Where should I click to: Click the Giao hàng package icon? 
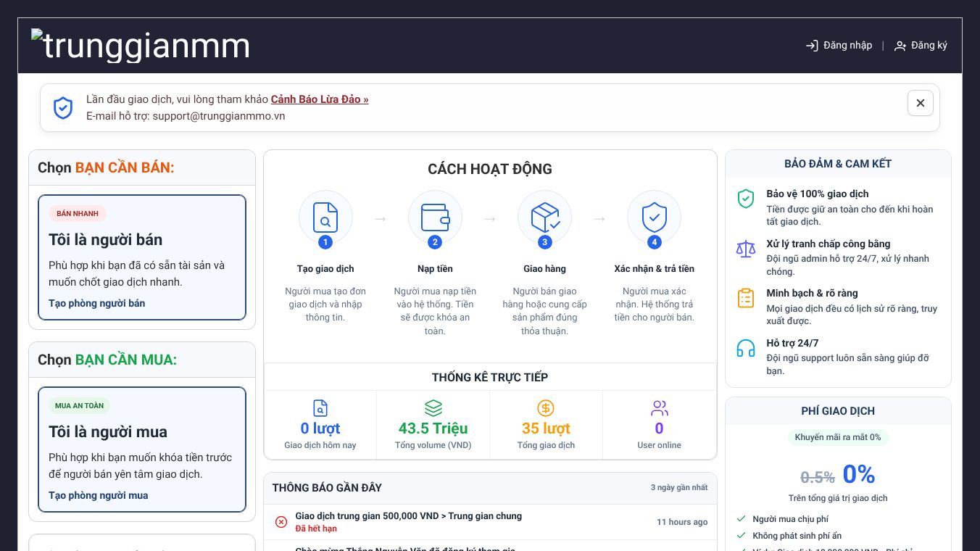pyautogui.click(x=544, y=217)
